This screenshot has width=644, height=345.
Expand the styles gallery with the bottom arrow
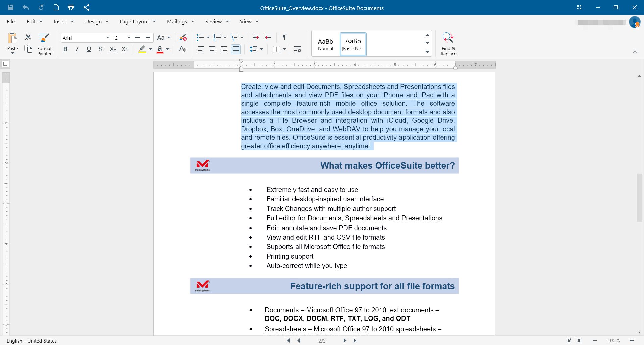[x=427, y=51]
